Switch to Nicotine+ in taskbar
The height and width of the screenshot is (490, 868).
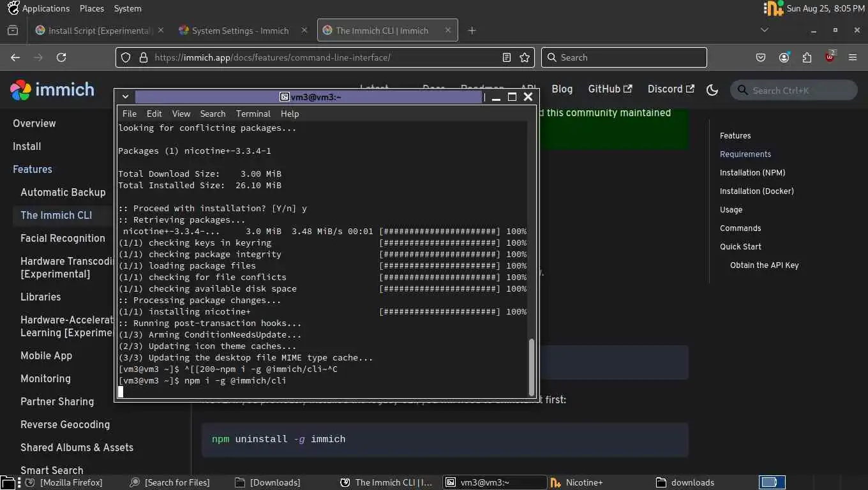pos(577,482)
